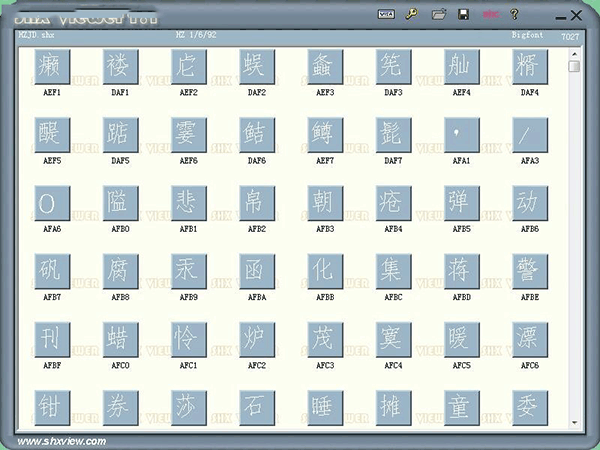Viewport: 600px width, 450px height.
Task: Select the glyph tile labeled AFBE
Action: point(529,270)
